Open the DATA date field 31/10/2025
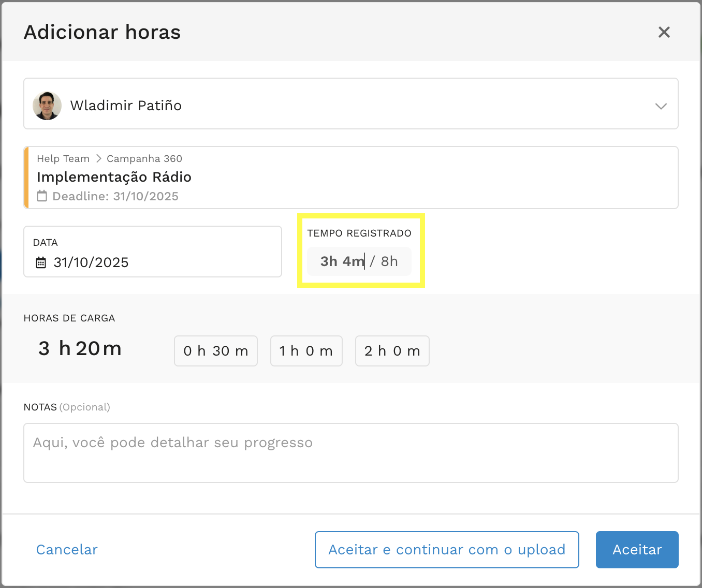 coord(153,252)
